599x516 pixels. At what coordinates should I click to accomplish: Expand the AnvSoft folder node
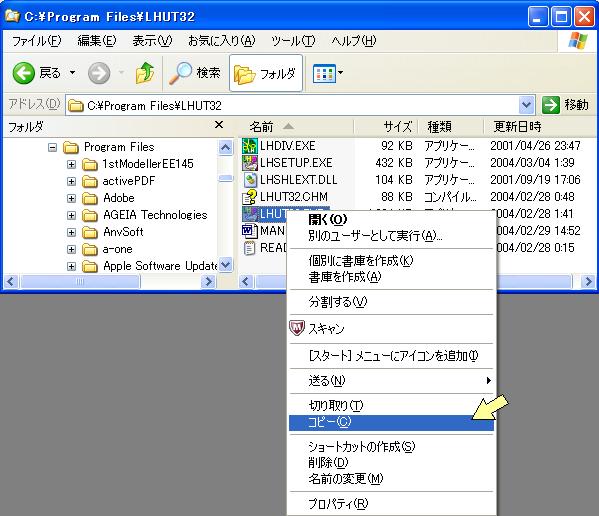coord(71,232)
